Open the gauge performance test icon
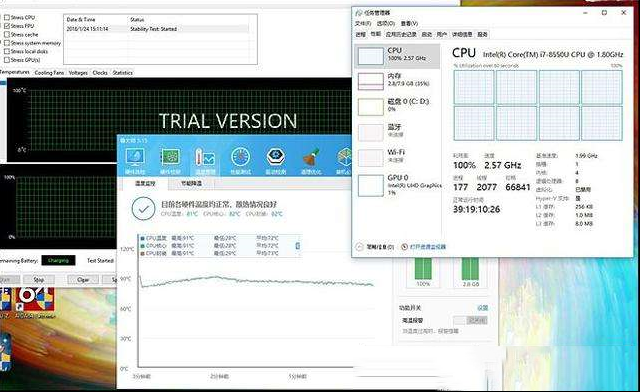Viewport: 640px width, 392px height. click(240, 158)
